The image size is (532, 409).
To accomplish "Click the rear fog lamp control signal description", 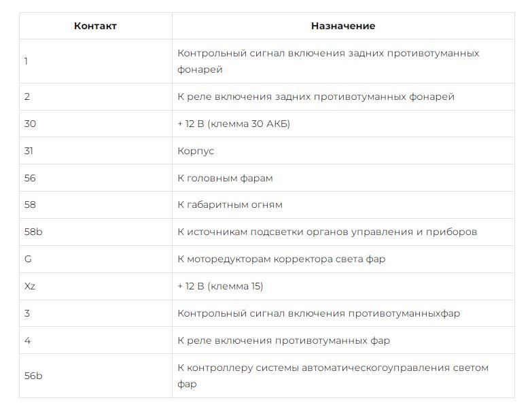I will [x=328, y=61].
